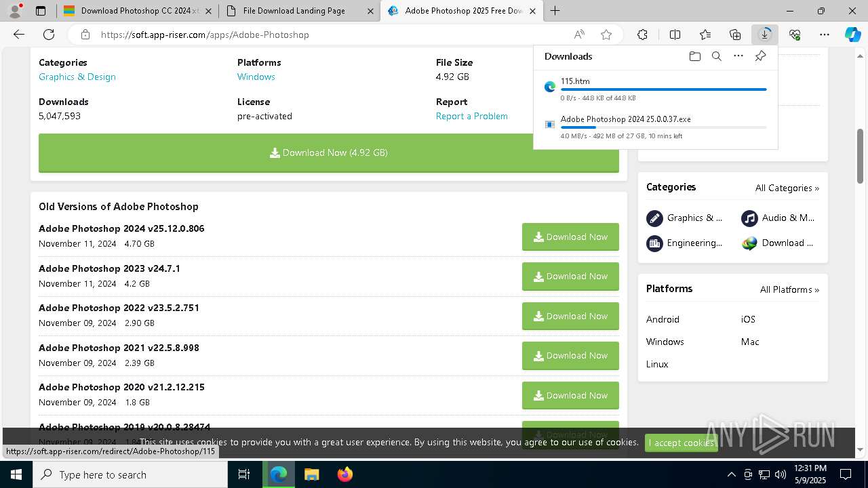Viewport: 868px width, 488px height.
Task: Open the Audio & M... category icon
Action: [749, 218]
